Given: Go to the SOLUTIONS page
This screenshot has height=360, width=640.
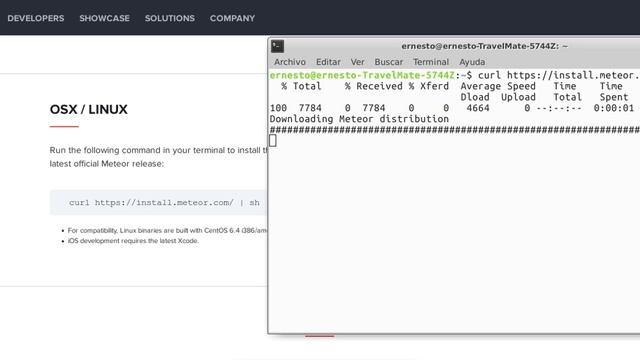Looking at the screenshot, I should (170, 18).
